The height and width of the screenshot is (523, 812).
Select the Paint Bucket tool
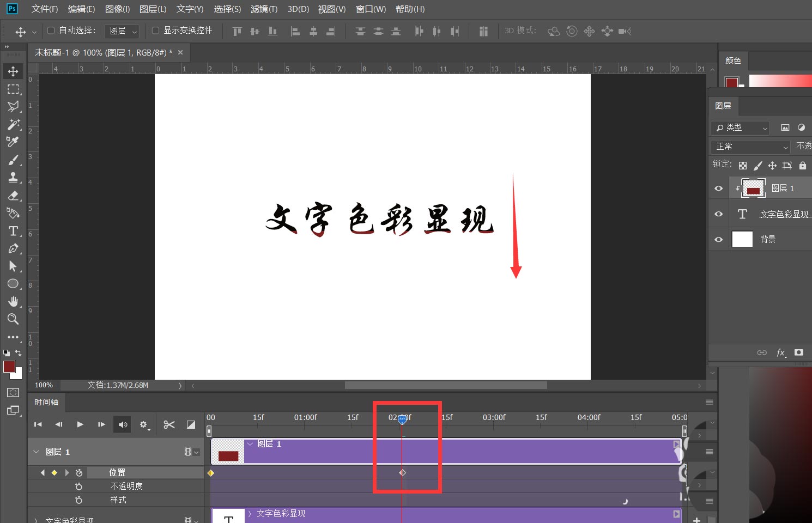13,213
